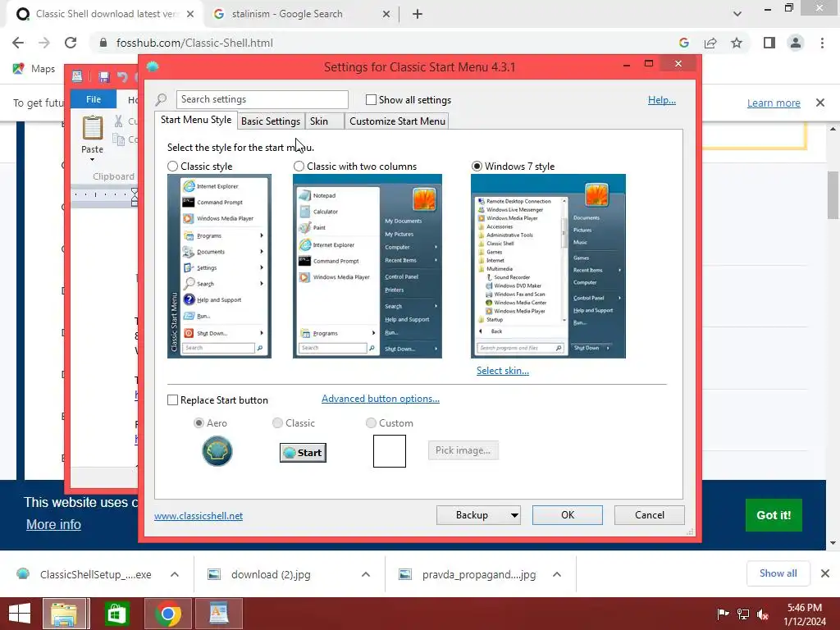
Task: Switch to Basic Settings tab
Action: 271,121
